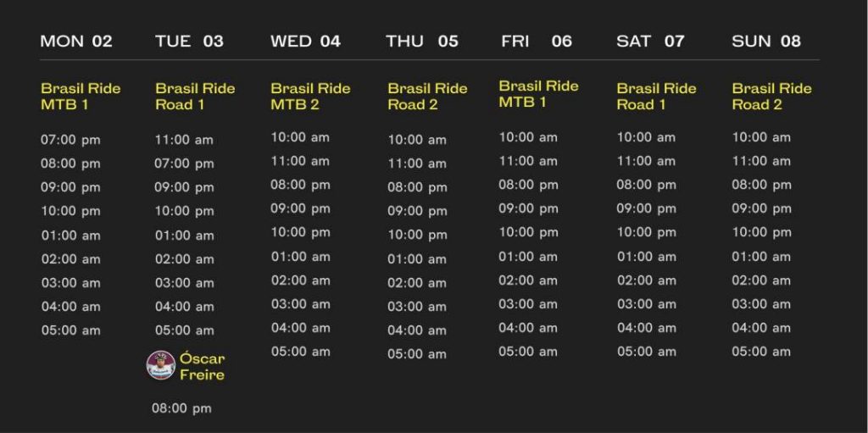Image resolution: width=868 pixels, height=433 pixels.
Task: Pick Tuesday's 11:00 am showtime
Action: pyautogui.click(x=184, y=140)
